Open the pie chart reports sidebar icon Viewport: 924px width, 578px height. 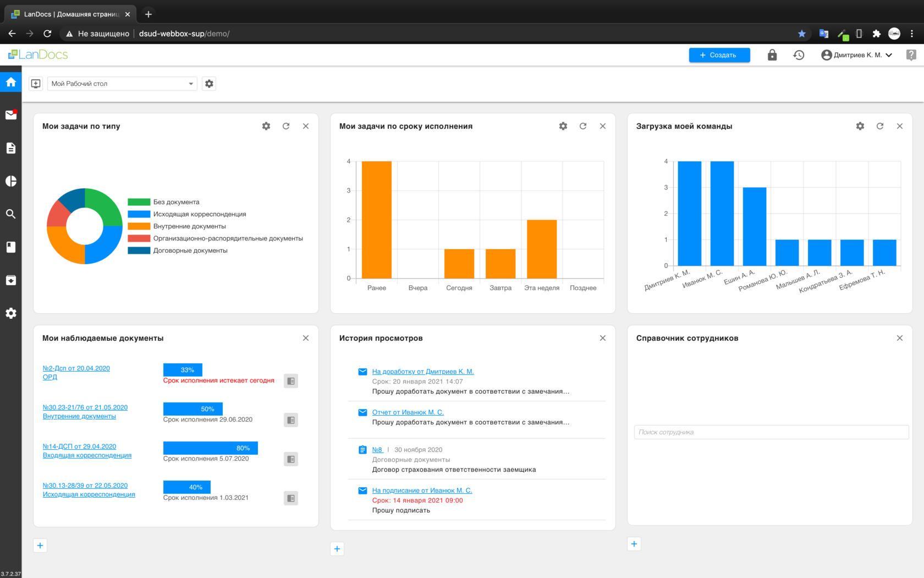pos(11,181)
